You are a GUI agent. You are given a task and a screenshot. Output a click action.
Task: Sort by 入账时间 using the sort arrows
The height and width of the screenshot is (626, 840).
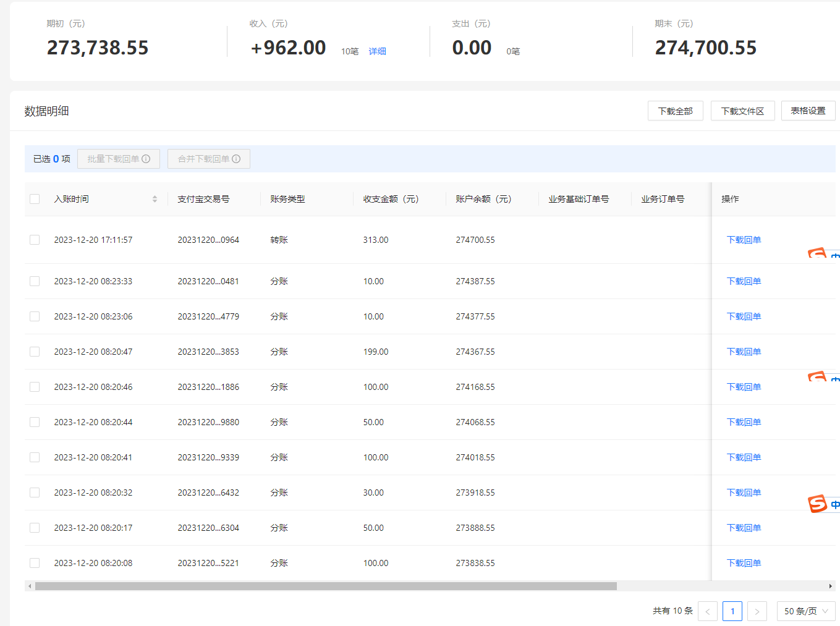pos(155,199)
